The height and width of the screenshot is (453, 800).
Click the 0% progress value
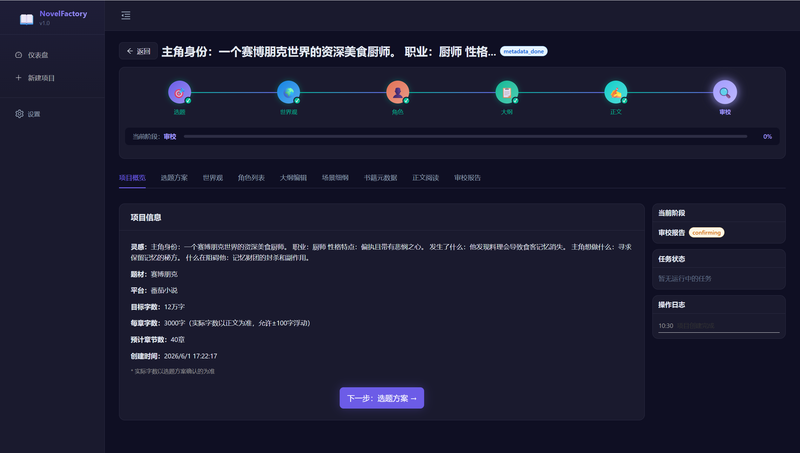[x=767, y=136]
